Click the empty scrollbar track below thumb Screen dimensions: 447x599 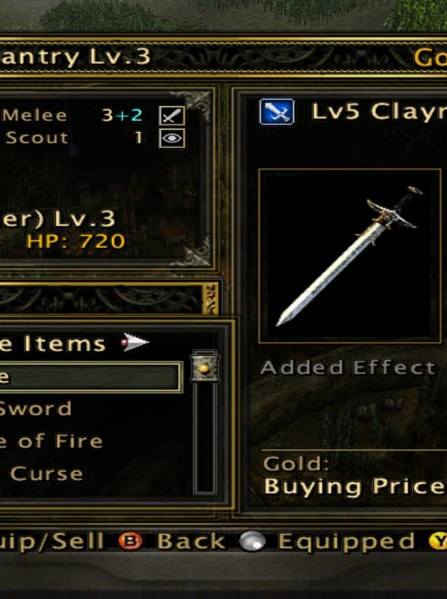coord(206,437)
